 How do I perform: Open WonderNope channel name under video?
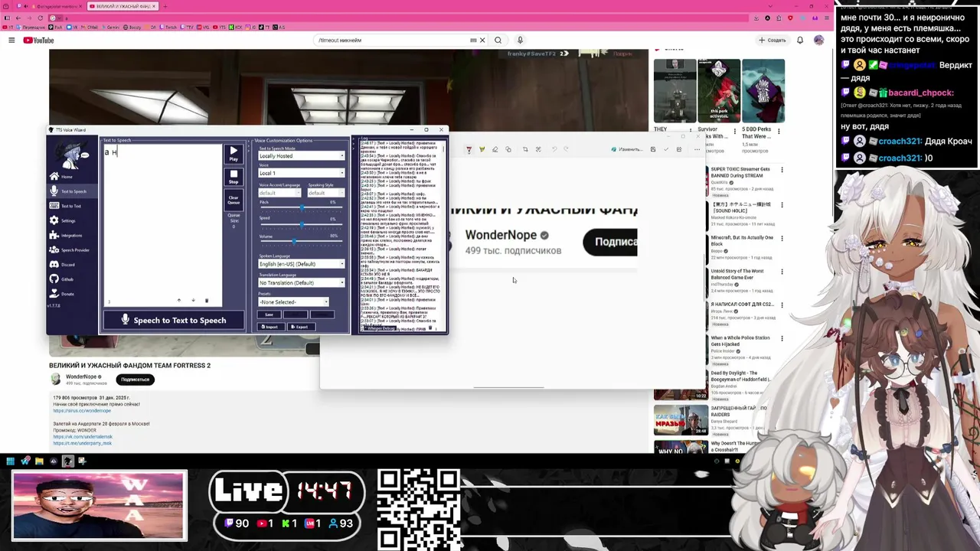coord(81,377)
